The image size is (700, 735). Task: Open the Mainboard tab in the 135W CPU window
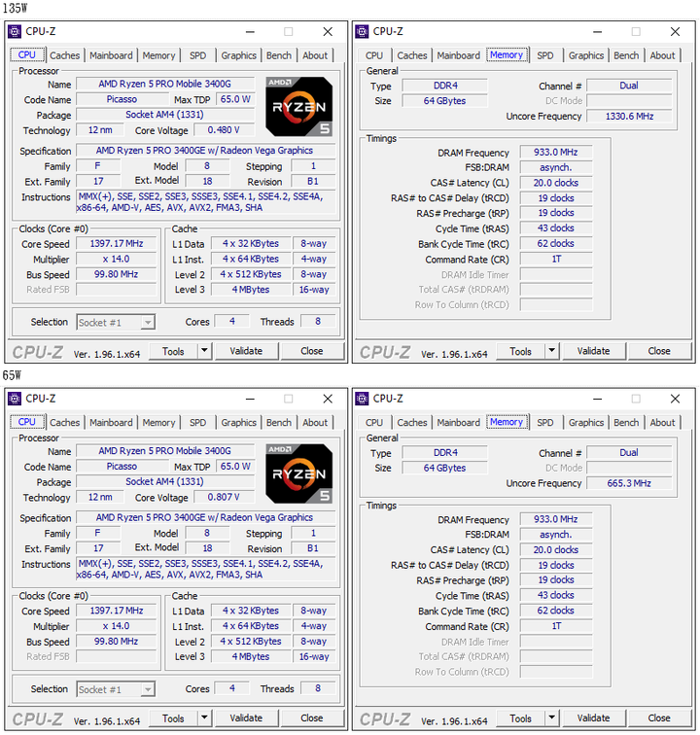click(111, 55)
